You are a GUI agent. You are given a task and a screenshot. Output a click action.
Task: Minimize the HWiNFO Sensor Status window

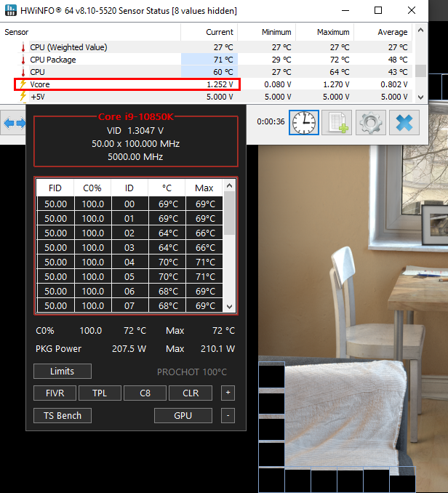345,10
